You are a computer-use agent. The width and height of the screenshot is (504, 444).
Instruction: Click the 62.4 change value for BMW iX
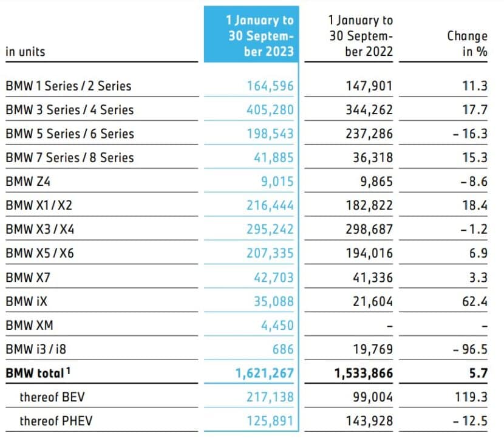(x=475, y=301)
